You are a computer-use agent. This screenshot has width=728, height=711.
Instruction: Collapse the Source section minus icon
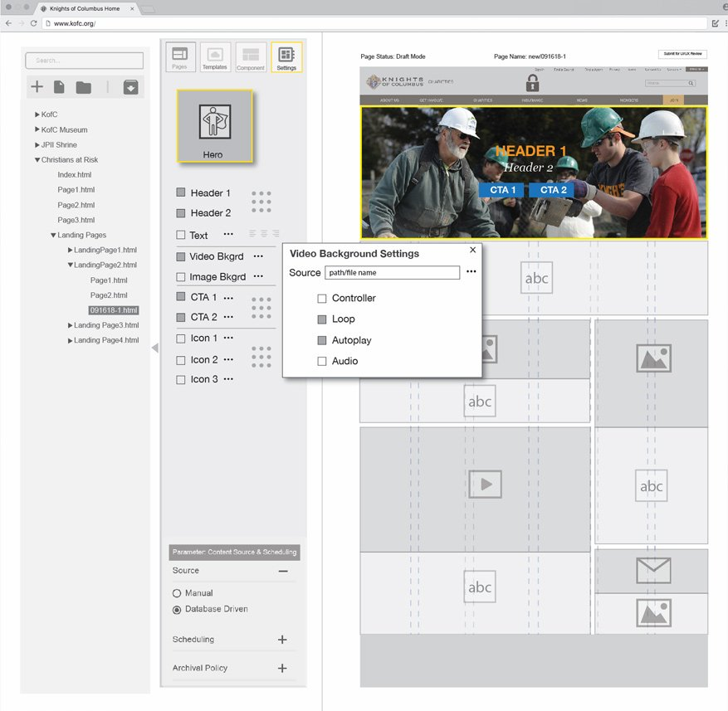(x=283, y=572)
